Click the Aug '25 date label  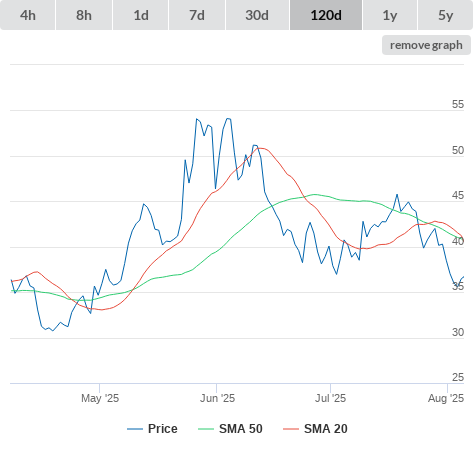446,398
